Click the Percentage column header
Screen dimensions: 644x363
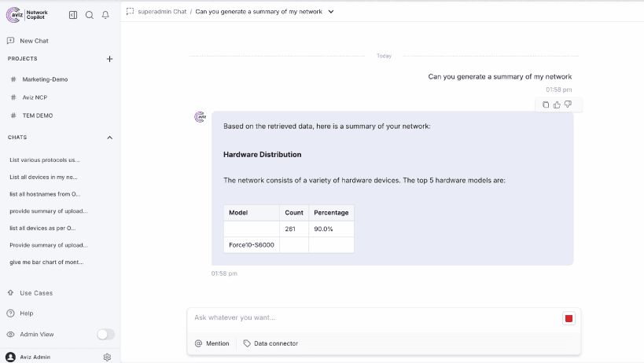pos(331,213)
